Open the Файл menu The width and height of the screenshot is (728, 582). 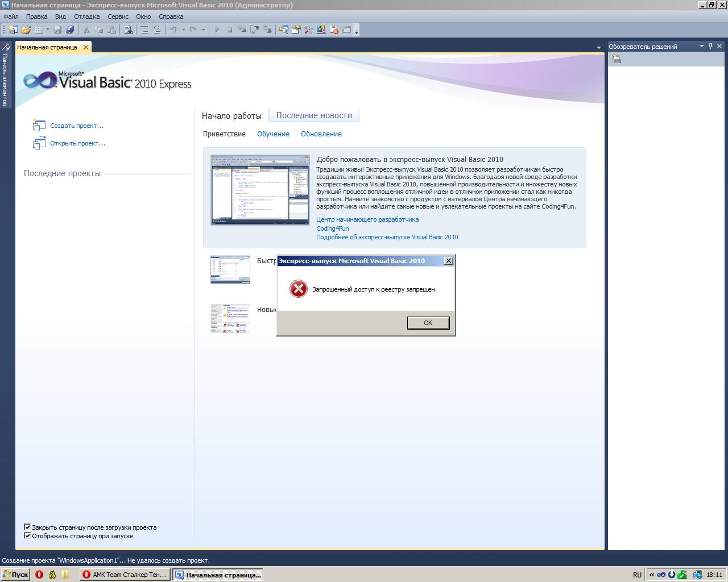point(11,16)
